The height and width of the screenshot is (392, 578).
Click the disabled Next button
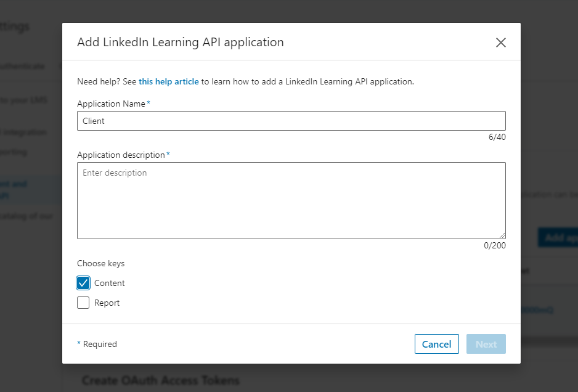(x=486, y=343)
